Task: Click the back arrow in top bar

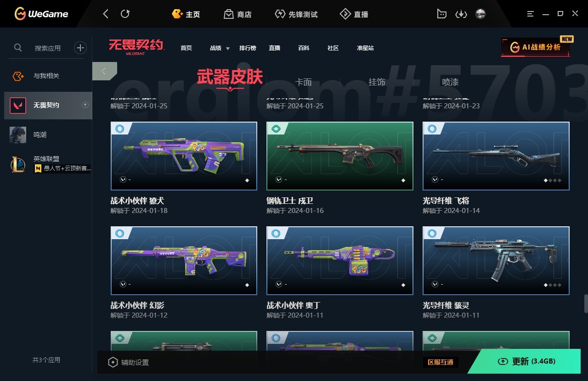Action: (x=106, y=14)
